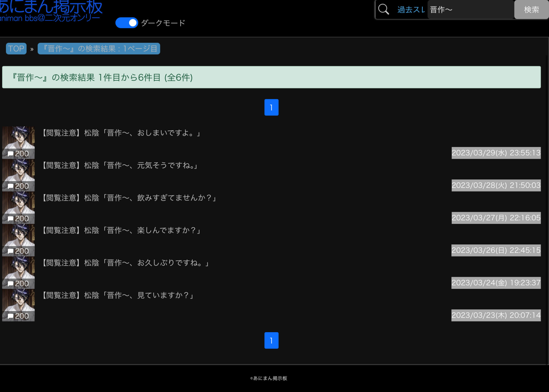The image size is (549, 392).
Task: Open thread 晋作〜、楽しんでますか？
Action: [122, 230]
